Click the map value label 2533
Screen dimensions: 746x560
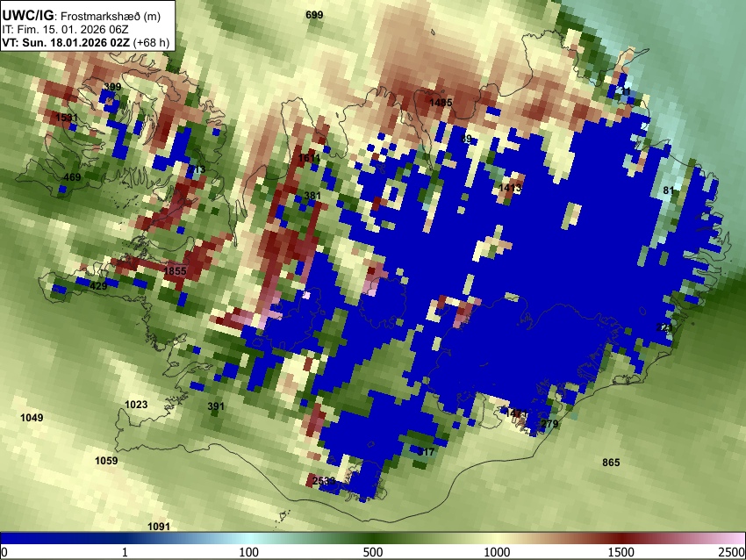coord(324,481)
